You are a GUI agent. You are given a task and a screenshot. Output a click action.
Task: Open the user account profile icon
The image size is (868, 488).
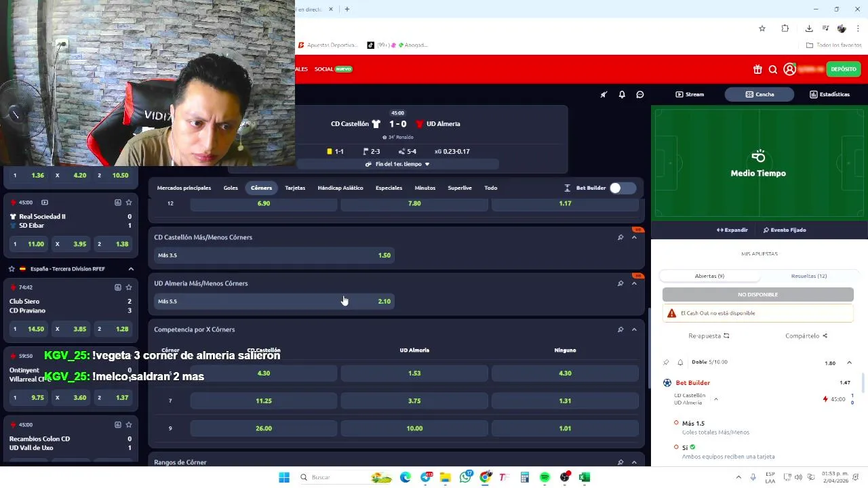(789, 69)
